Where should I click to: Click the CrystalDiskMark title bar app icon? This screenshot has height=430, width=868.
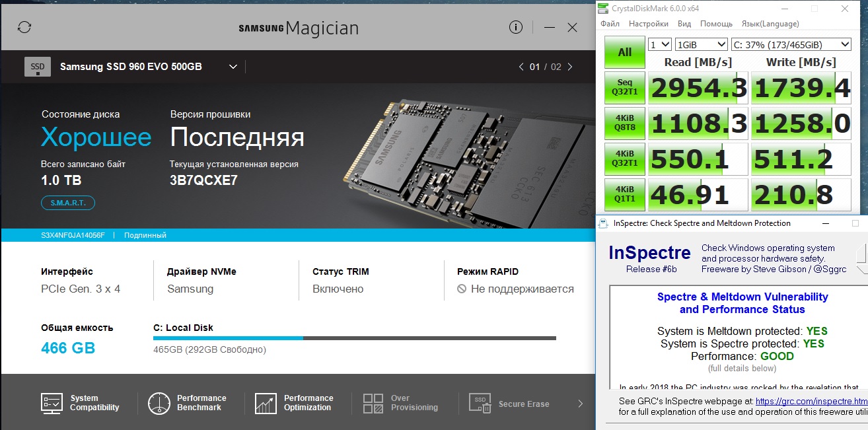[x=604, y=9]
